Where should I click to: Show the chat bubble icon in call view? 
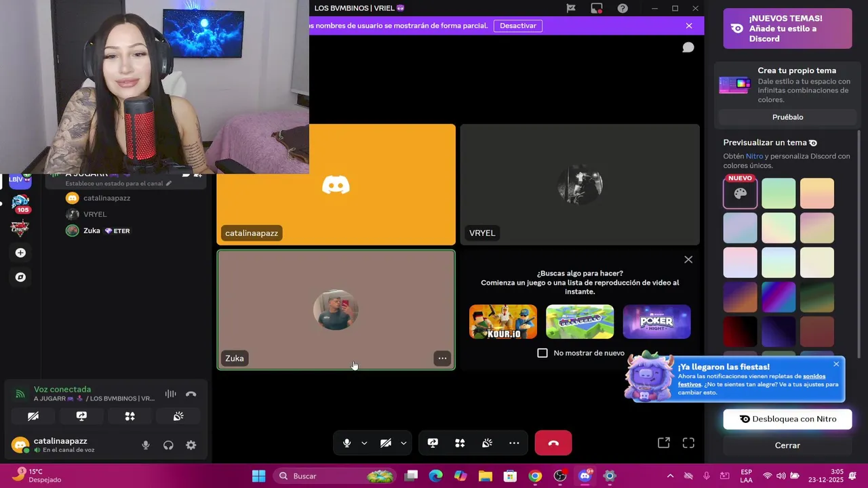688,47
